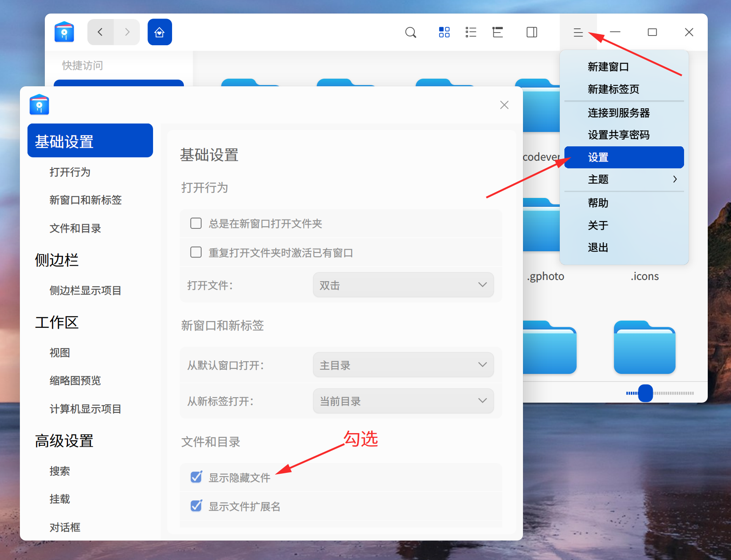Enable always open folder in new window

[x=196, y=223]
